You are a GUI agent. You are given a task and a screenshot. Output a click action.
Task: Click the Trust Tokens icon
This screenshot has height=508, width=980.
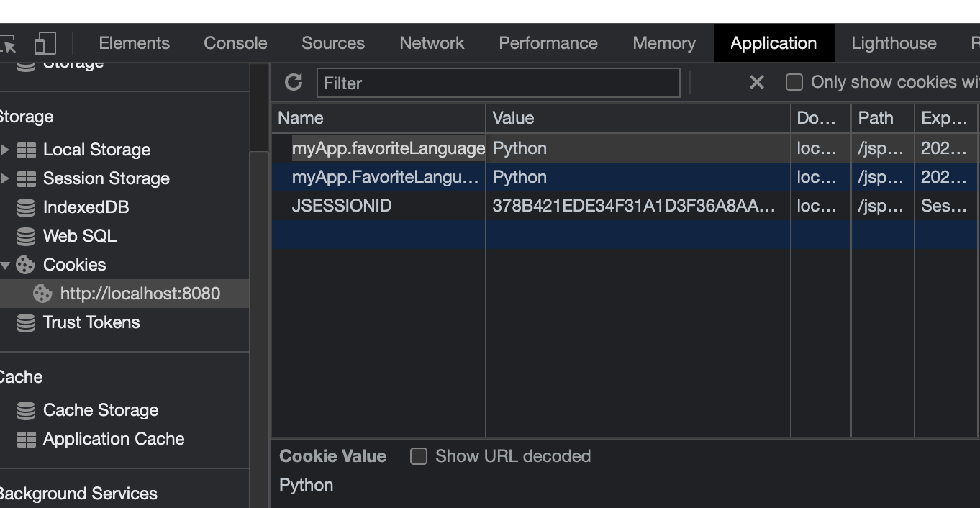click(x=26, y=322)
